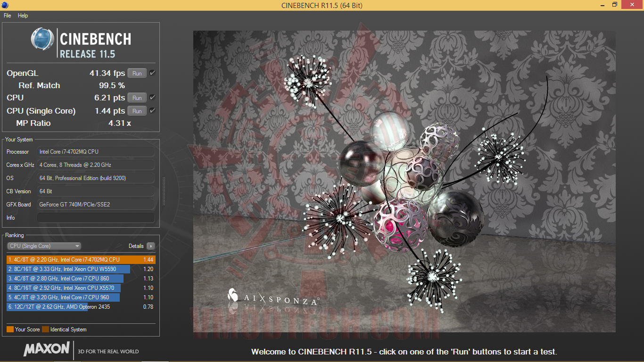The width and height of the screenshot is (644, 362).
Task: Click the CB Version field
Action: tap(96, 191)
